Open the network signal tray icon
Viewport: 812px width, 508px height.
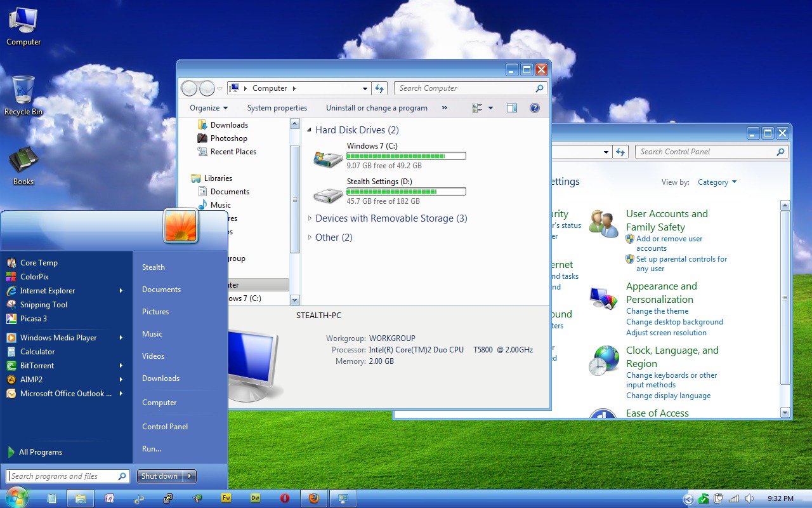coord(734,498)
